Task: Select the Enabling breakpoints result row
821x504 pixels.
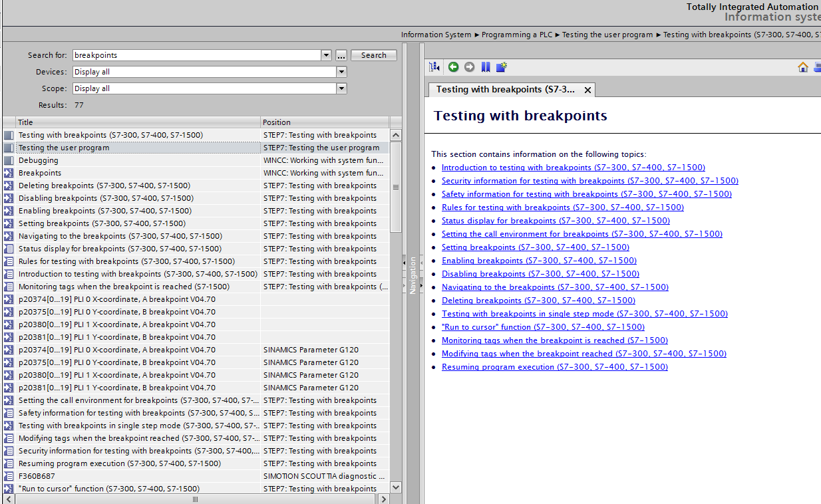Action: pyautogui.click(x=196, y=211)
